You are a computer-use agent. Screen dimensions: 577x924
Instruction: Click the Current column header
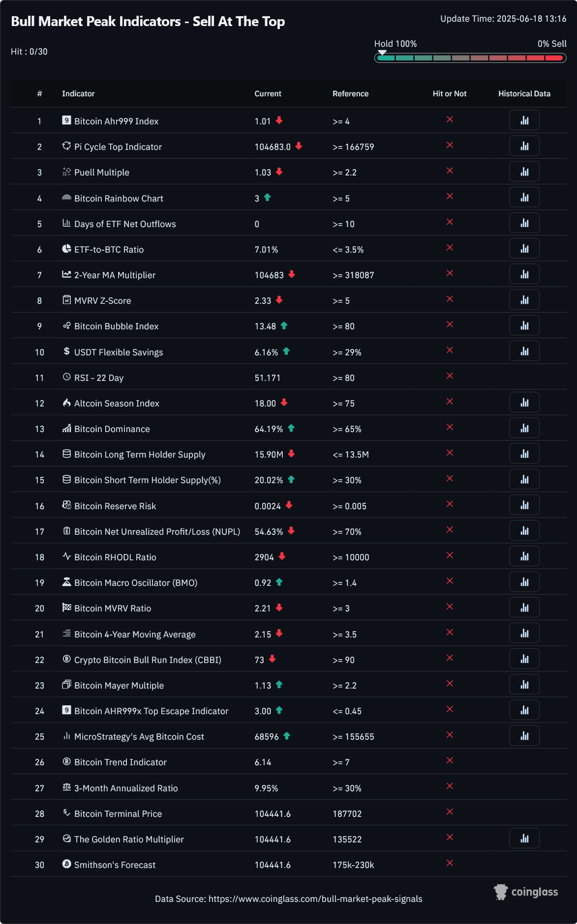pos(268,93)
